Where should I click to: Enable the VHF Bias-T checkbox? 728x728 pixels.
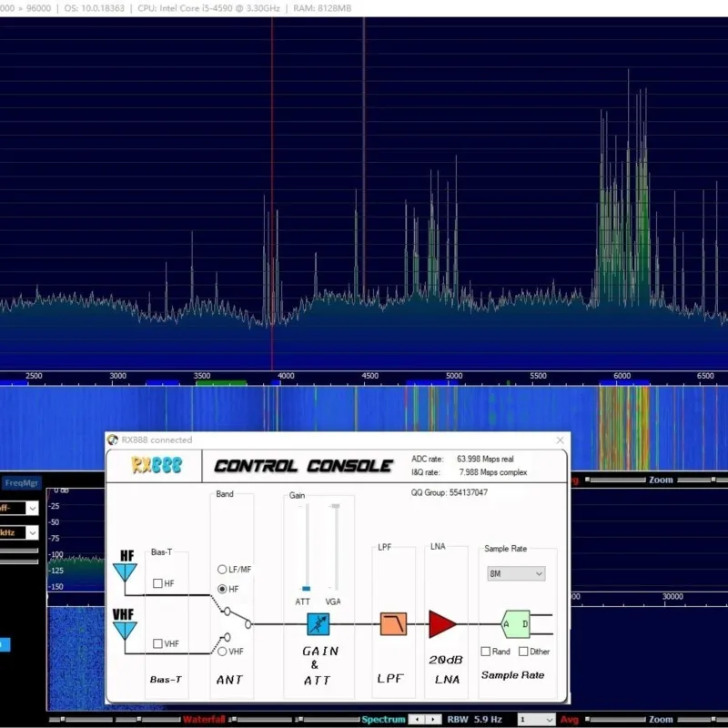tap(157, 643)
